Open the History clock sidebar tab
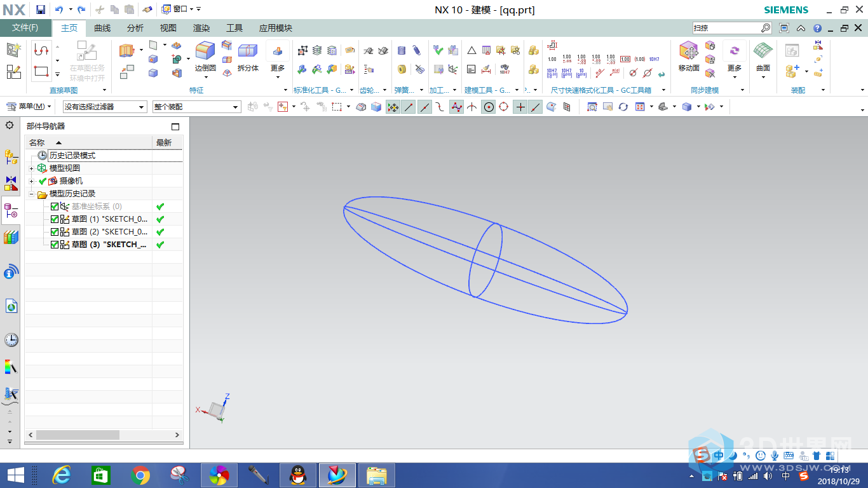Image resolution: width=868 pixels, height=488 pixels. coord(11,340)
